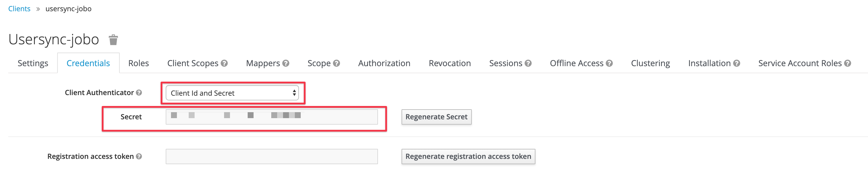Focus the Registration access token field
The height and width of the screenshot is (176, 868).
pyautogui.click(x=272, y=157)
